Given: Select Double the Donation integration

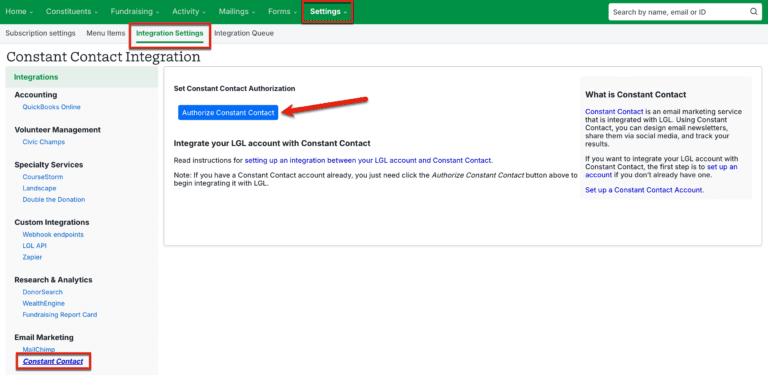Looking at the screenshot, I should click(x=54, y=199).
